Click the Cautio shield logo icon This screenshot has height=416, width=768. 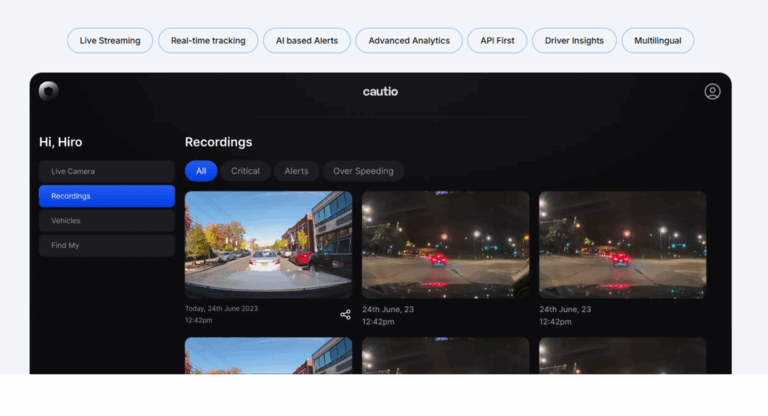click(x=48, y=91)
